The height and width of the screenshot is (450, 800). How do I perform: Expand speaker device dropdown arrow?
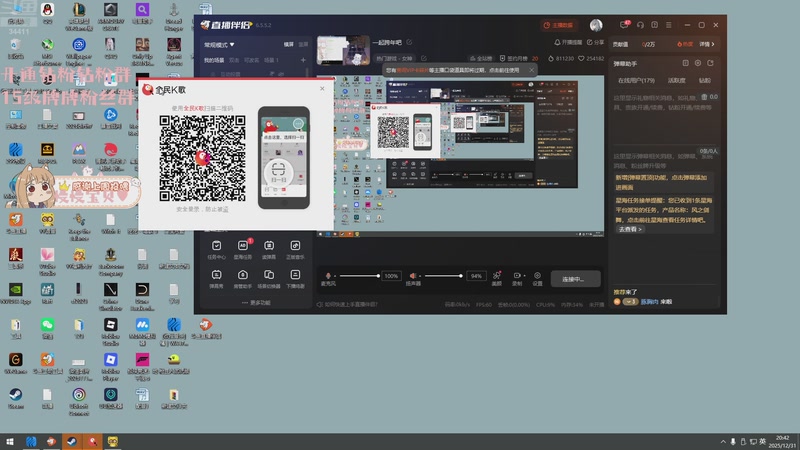419,276
